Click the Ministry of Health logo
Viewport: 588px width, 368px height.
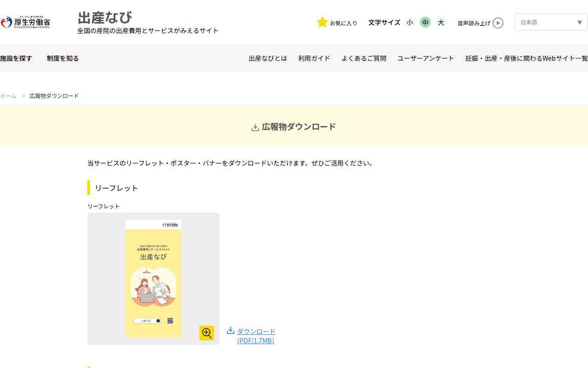click(25, 22)
